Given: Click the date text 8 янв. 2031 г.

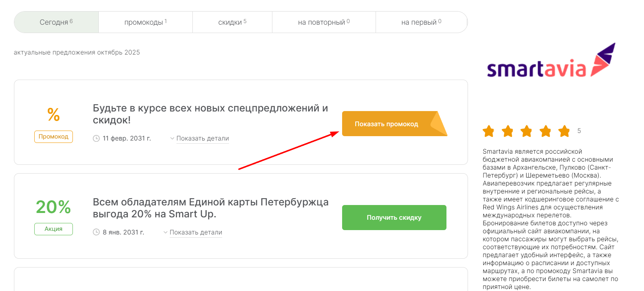Looking at the screenshot, I should 123,232.
